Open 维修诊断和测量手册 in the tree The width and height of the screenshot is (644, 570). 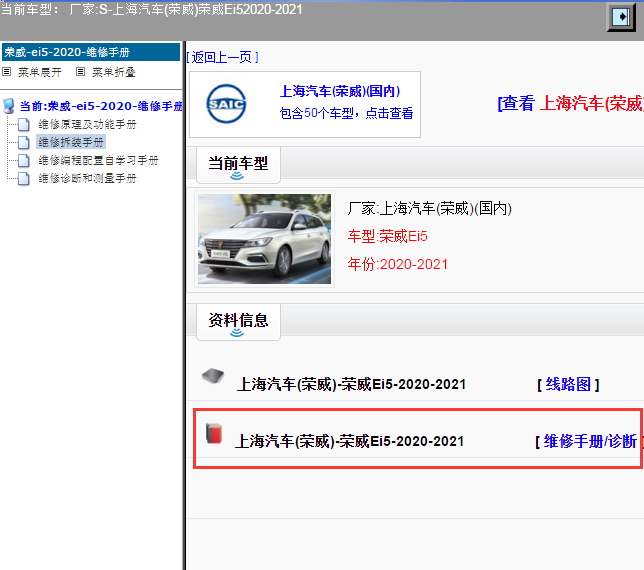coord(87,178)
